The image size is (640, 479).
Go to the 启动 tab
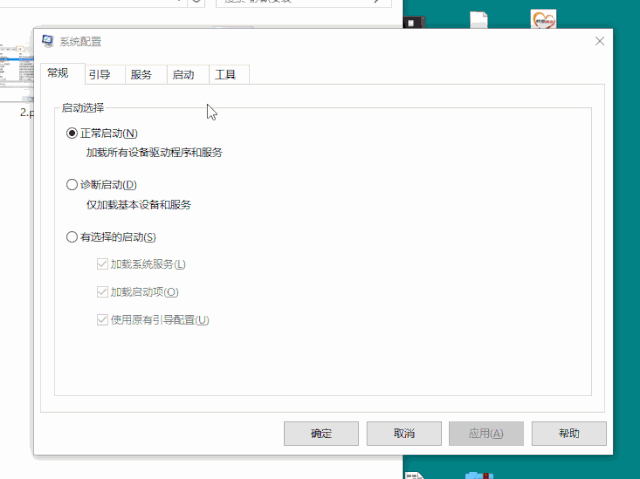(188, 75)
